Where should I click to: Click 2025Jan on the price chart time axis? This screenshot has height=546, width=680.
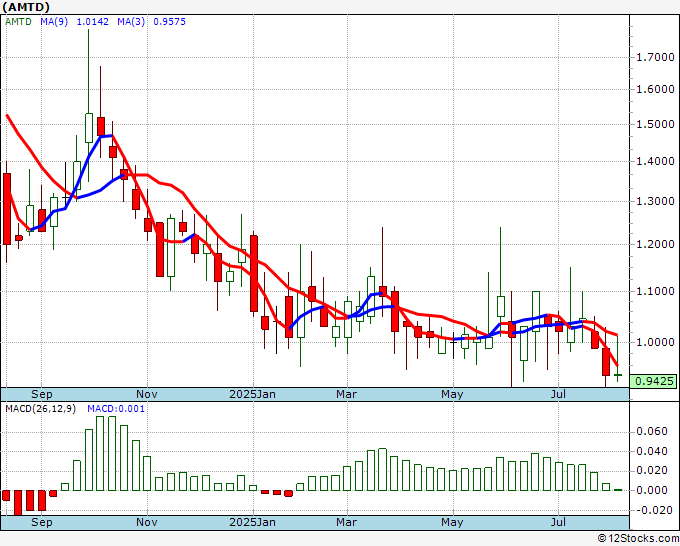252,394
